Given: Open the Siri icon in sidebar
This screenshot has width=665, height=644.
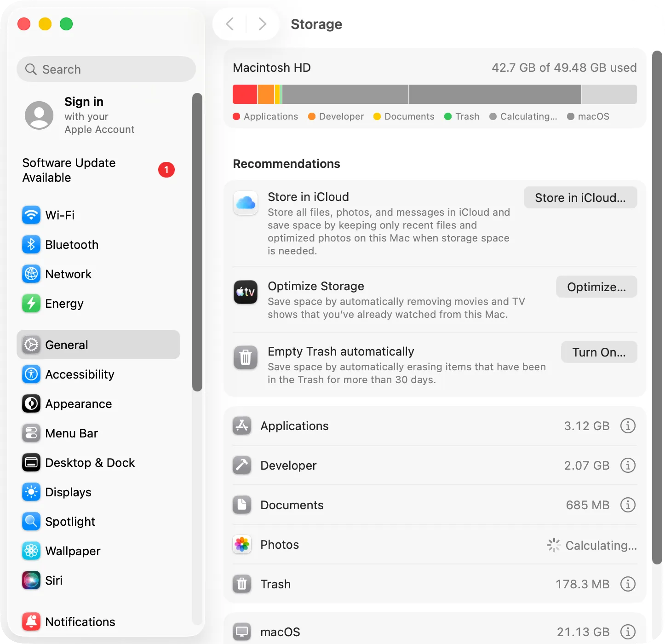Looking at the screenshot, I should [31, 580].
